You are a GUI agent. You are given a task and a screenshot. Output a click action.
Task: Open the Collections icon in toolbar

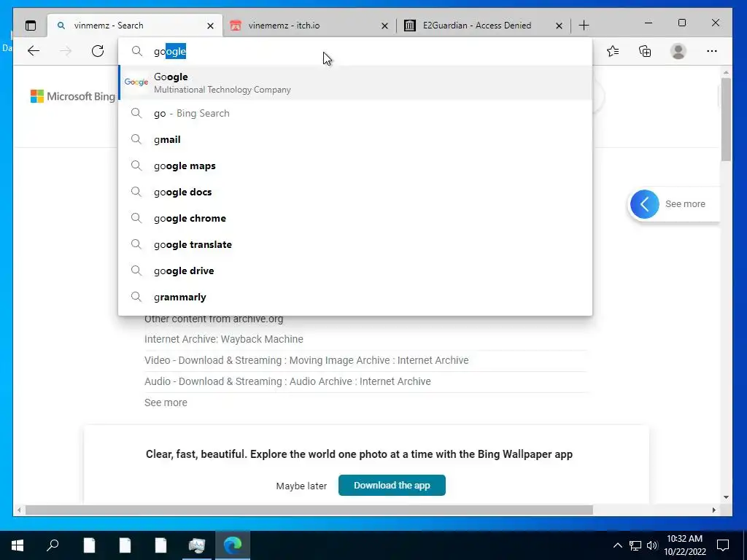coord(645,51)
